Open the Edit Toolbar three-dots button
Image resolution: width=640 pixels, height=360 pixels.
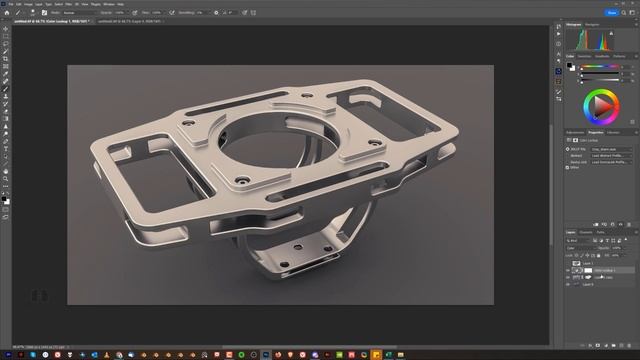tap(5, 186)
